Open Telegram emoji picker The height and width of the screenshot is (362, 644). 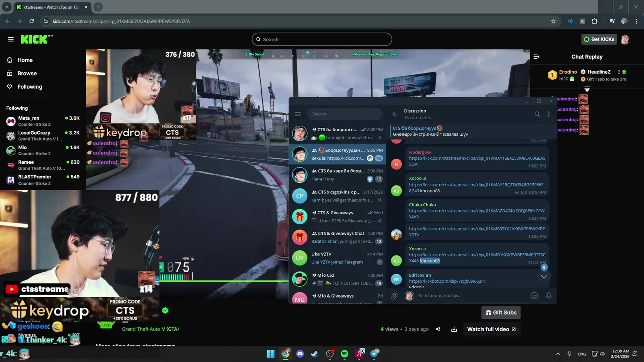pyautogui.click(x=534, y=296)
